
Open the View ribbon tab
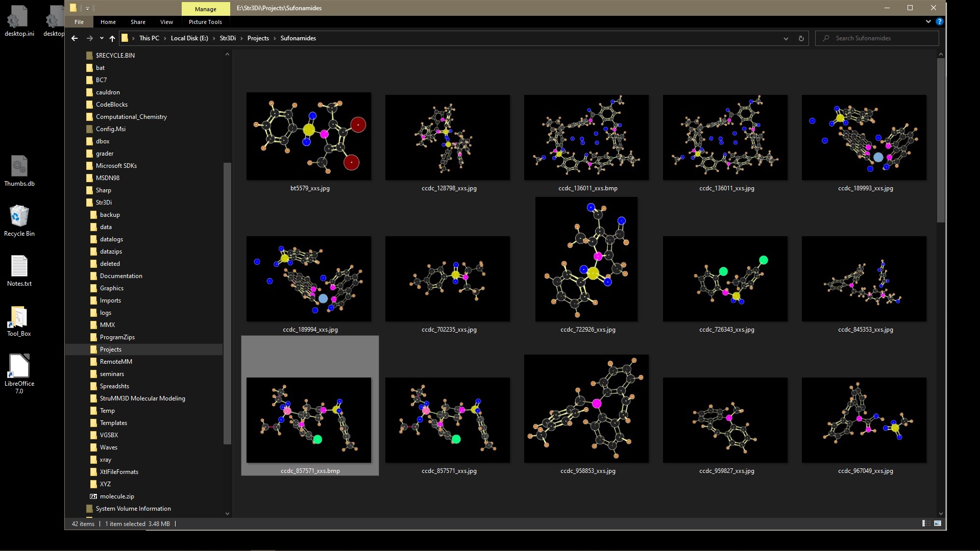166,22
